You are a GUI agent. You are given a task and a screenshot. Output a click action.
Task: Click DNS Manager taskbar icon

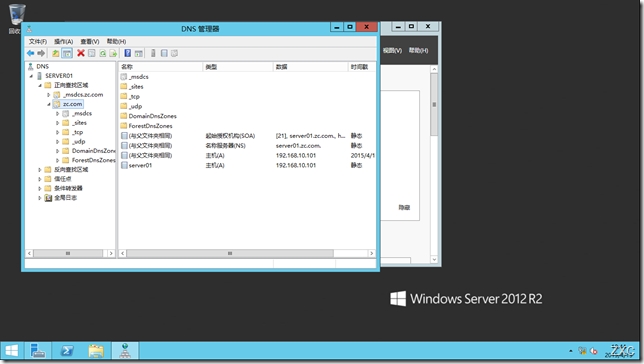125,351
